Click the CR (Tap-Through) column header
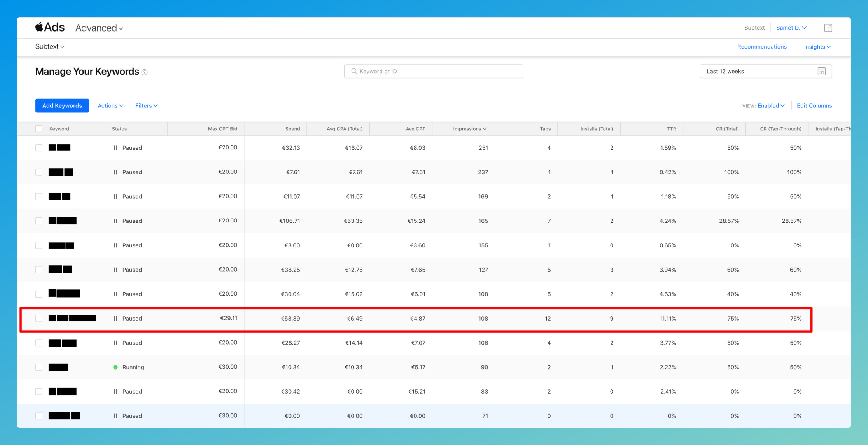The image size is (868, 445). [x=780, y=129]
